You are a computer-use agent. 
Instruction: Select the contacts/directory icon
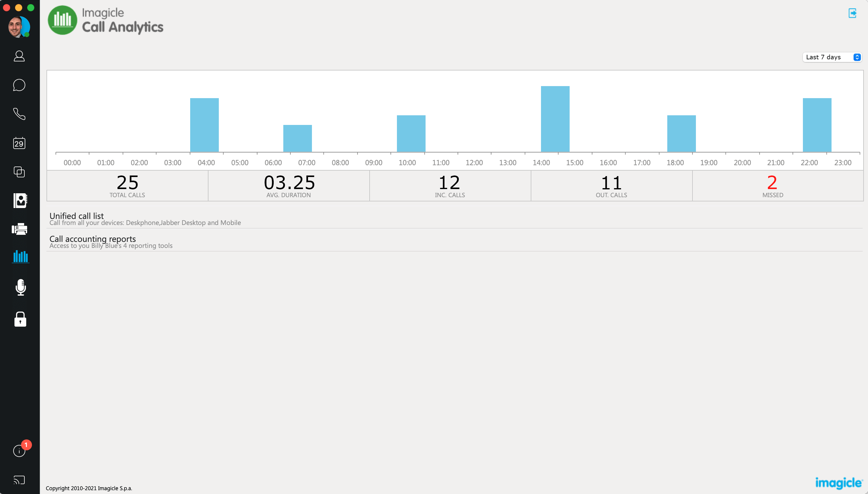tap(20, 200)
